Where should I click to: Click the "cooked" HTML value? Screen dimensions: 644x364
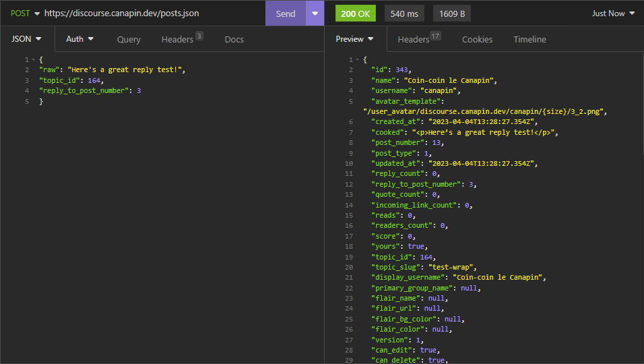click(484, 132)
